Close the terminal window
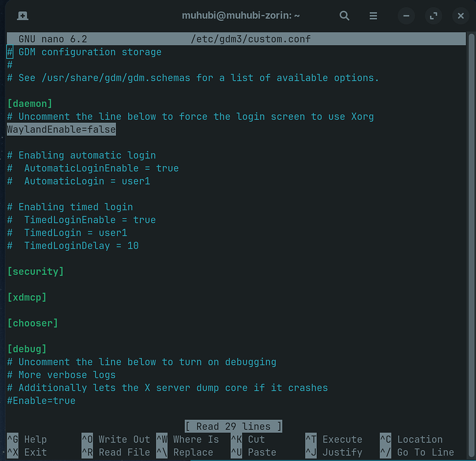The image size is (476, 461). (x=461, y=15)
